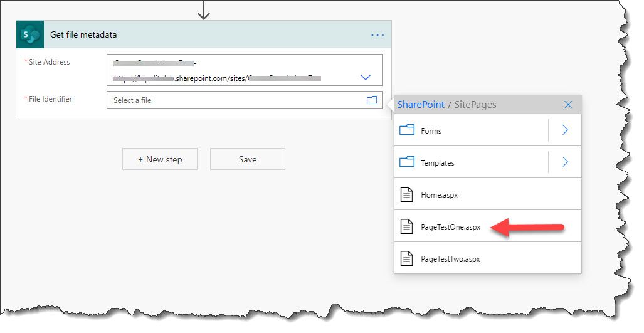
Task: Save the flow
Action: click(x=247, y=159)
